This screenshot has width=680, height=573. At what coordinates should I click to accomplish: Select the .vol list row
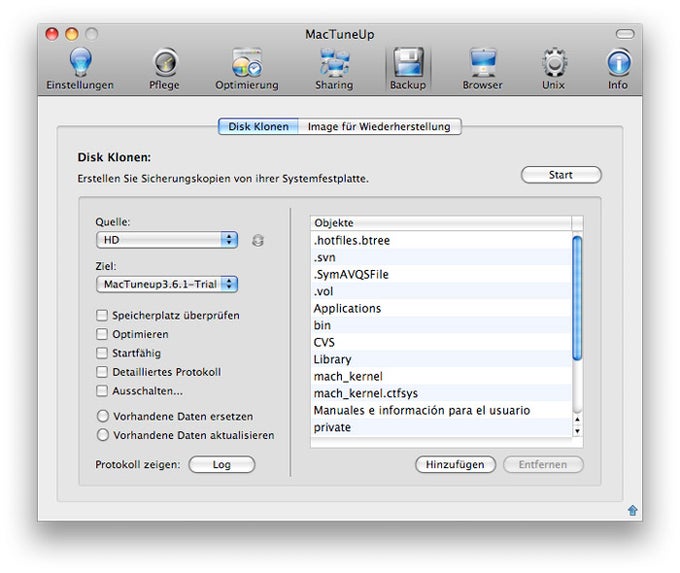click(441, 291)
